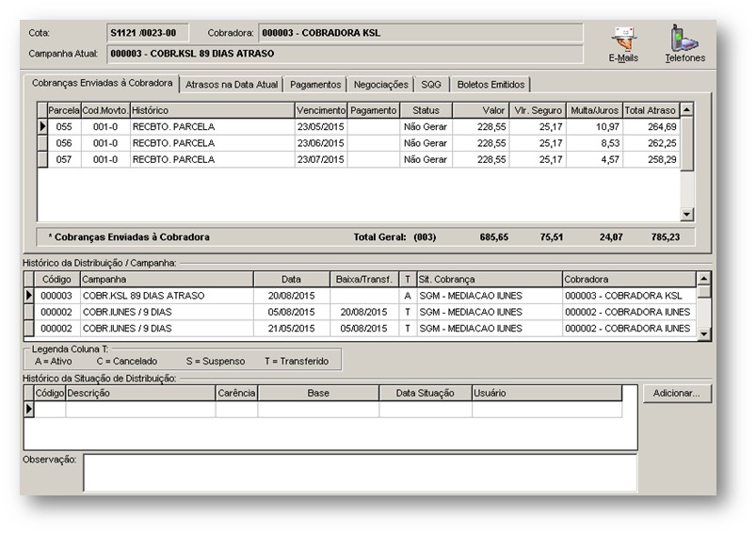Click parcela number 056 cell
Image resolution: width=756 pixels, height=535 pixels.
tap(64, 143)
